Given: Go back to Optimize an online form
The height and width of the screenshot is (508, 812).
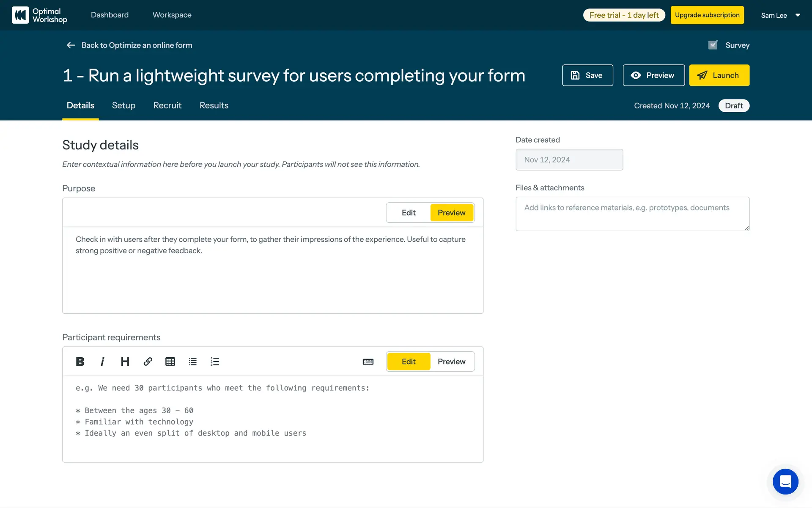Looking at the screenshot, I should pos(129,45).
